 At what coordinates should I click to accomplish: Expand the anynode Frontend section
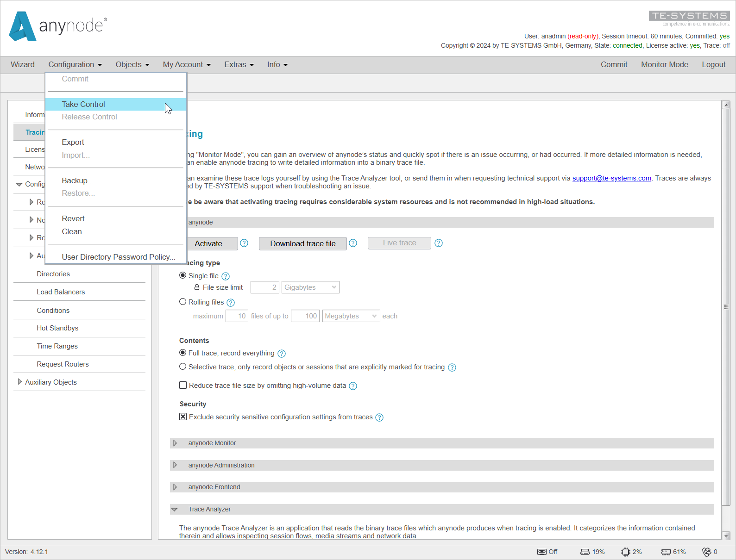pos(175,487)
